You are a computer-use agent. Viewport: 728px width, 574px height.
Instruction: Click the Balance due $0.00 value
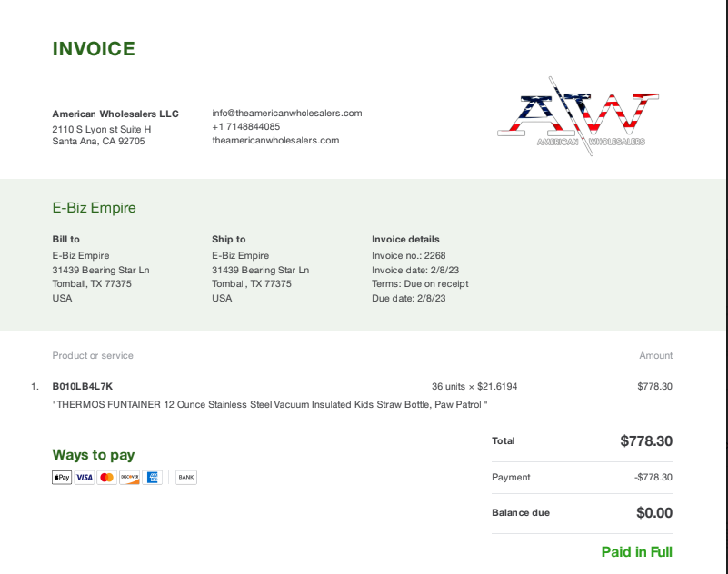654,513
